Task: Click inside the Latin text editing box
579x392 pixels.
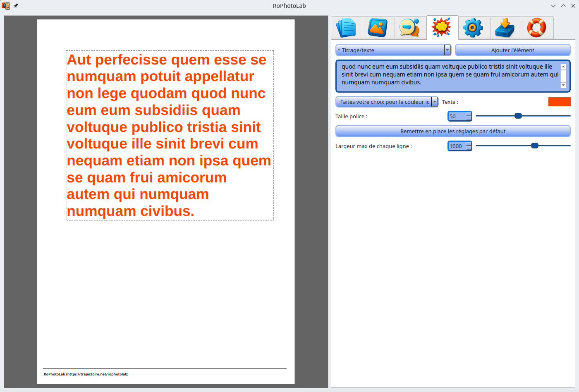Action: click(449, 75)
